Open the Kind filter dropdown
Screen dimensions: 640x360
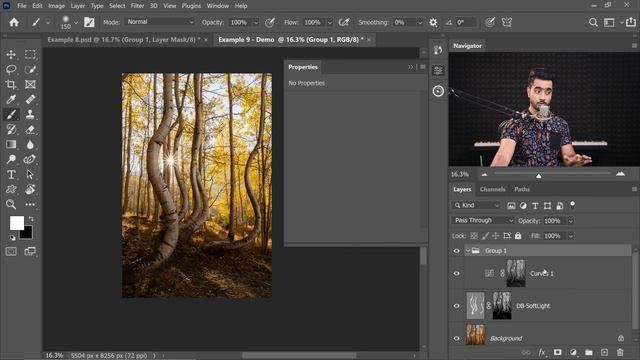[476, 205]
